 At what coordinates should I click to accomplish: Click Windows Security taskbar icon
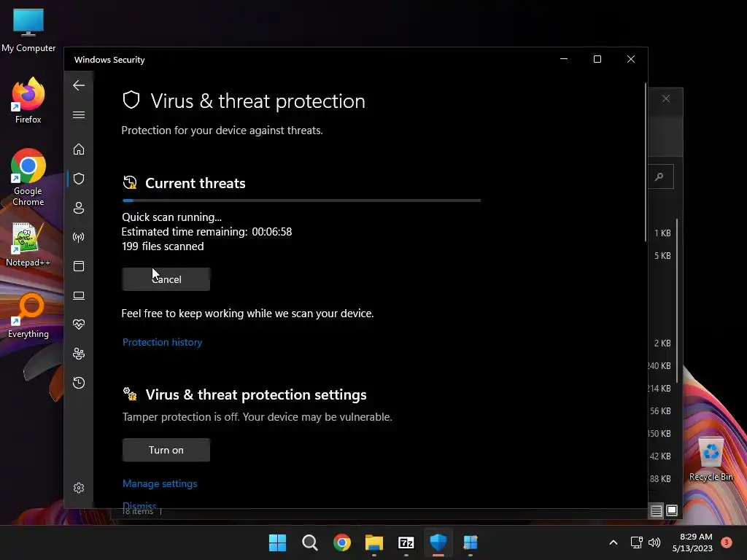(438, 542)
